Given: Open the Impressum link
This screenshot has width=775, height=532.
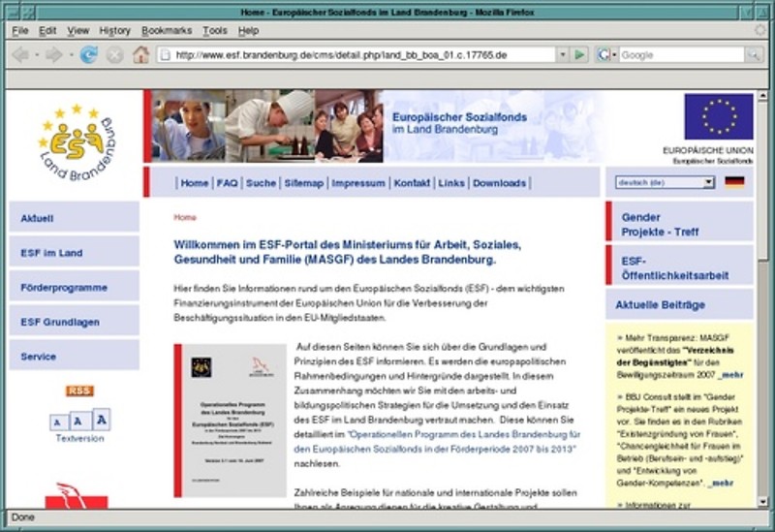Looking at the screenshot, I should click(358, 183).
